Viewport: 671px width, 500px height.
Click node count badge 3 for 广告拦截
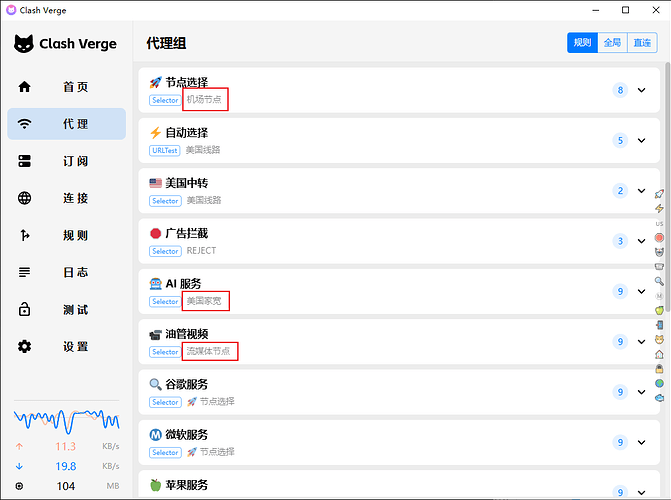click(620, 241)
